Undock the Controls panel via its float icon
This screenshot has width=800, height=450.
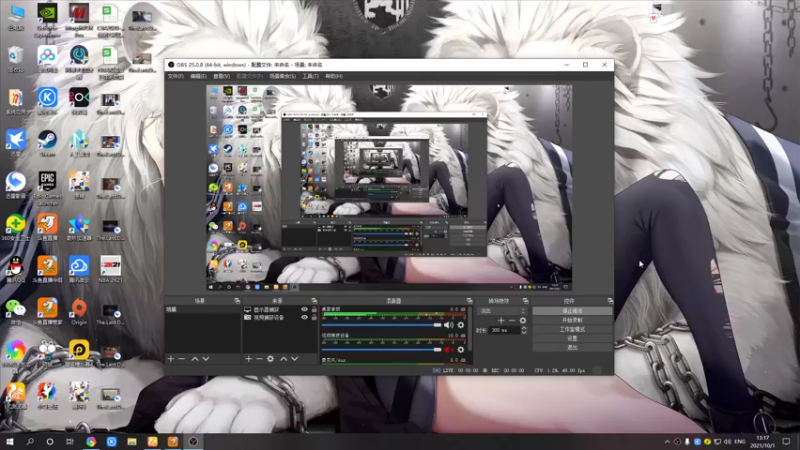point(610,301)
